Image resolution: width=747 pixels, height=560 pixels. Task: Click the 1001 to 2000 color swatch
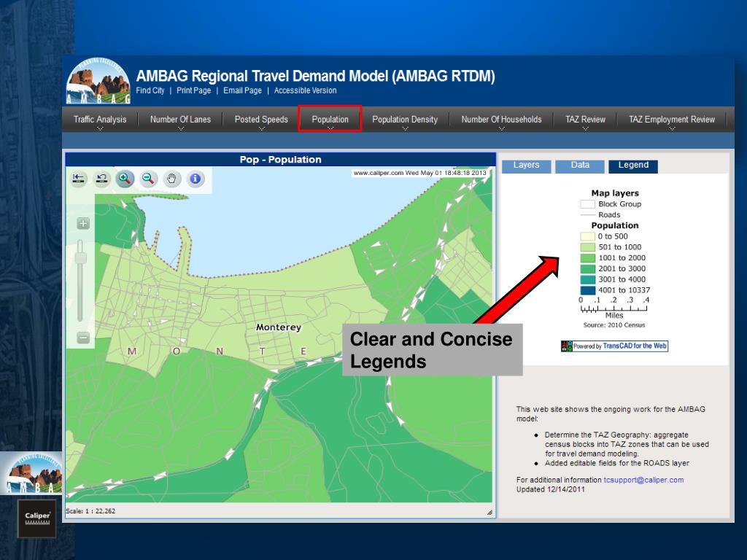pyautogui.click(x=587, y=258)
